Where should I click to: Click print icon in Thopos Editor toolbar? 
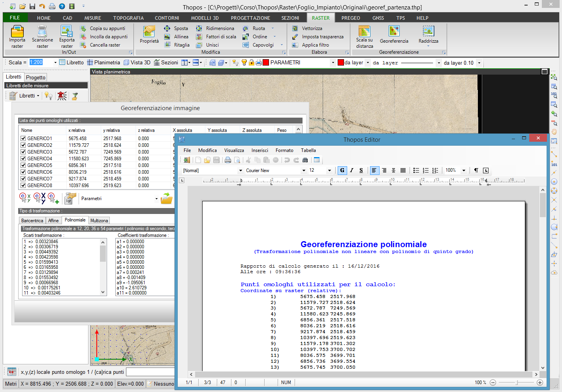click(x=227, y=160)
